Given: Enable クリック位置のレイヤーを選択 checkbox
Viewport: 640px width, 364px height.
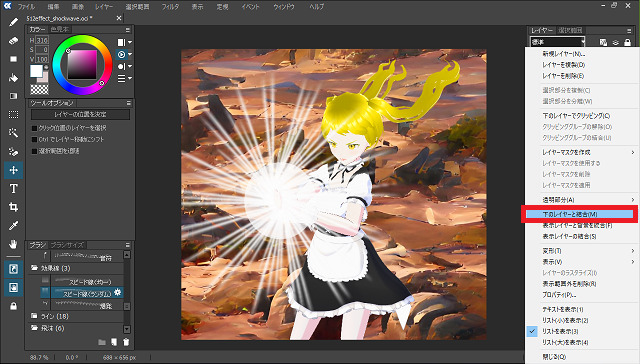Looking at the screenshot, I should 35,128.
